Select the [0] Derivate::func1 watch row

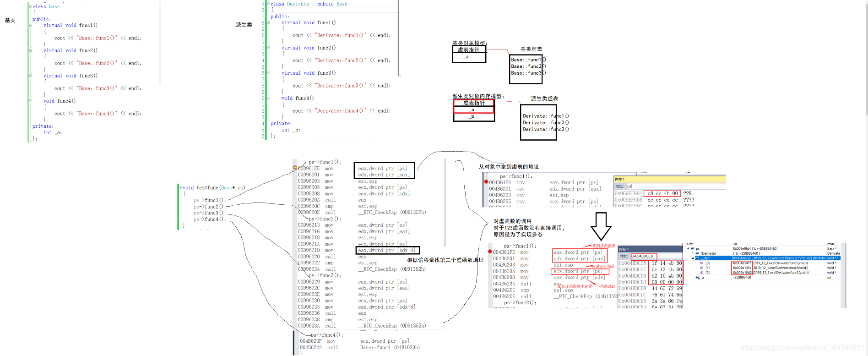(763, 263)
